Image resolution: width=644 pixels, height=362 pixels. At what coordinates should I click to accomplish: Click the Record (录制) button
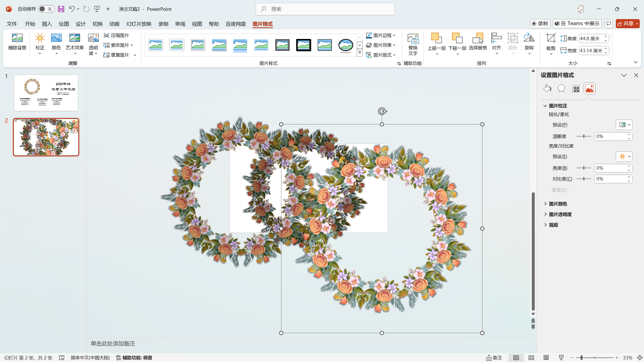(x=540, y=24)
